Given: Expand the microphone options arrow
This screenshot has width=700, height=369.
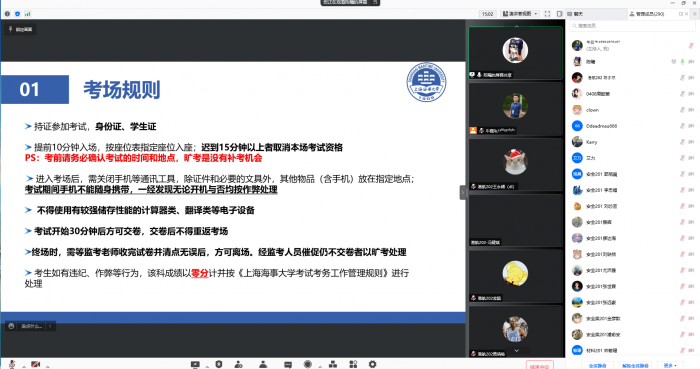Looking at the screenshot, I should 24,367.
